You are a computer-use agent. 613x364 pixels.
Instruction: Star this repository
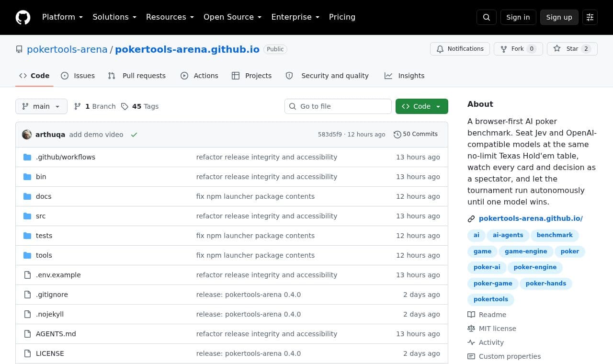572,49
